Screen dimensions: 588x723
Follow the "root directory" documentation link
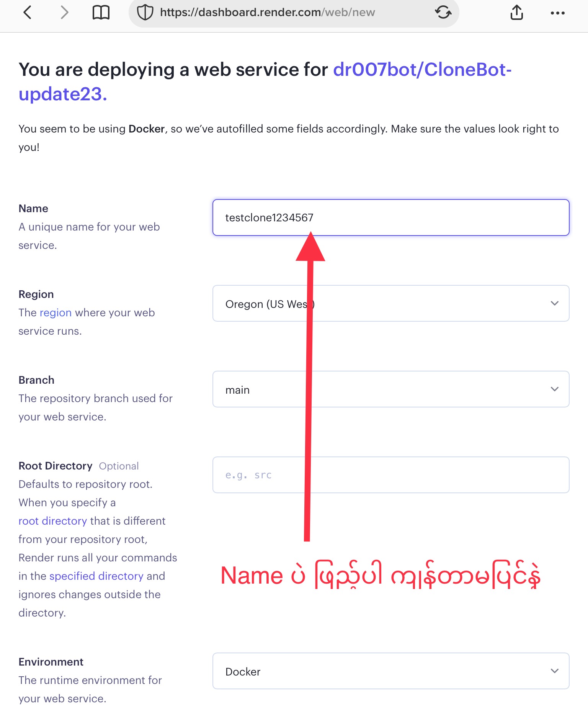(53, 521)
